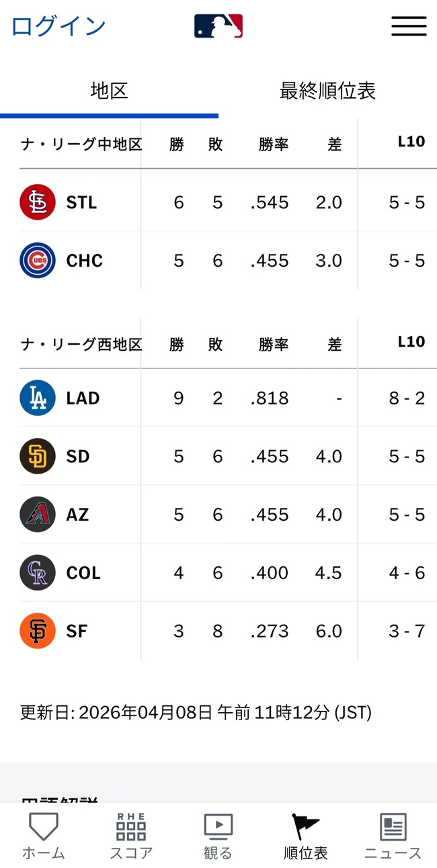Image resolution: width=437 pixels, height=868 pixels.
Task: Tap the Chicago Cubs team logo
Action: coord(38,261)
